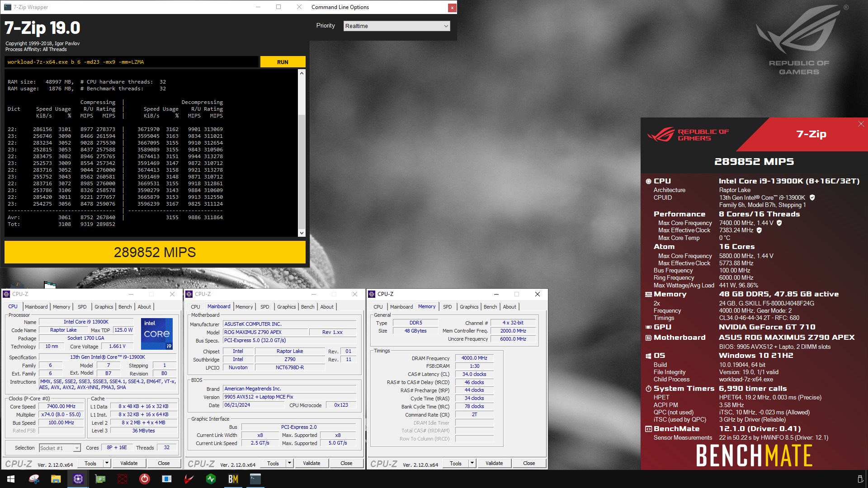Click the CAS# Latency 34.0 clocks value
Viewport: 868px width, 488px height.
(474, 375)
